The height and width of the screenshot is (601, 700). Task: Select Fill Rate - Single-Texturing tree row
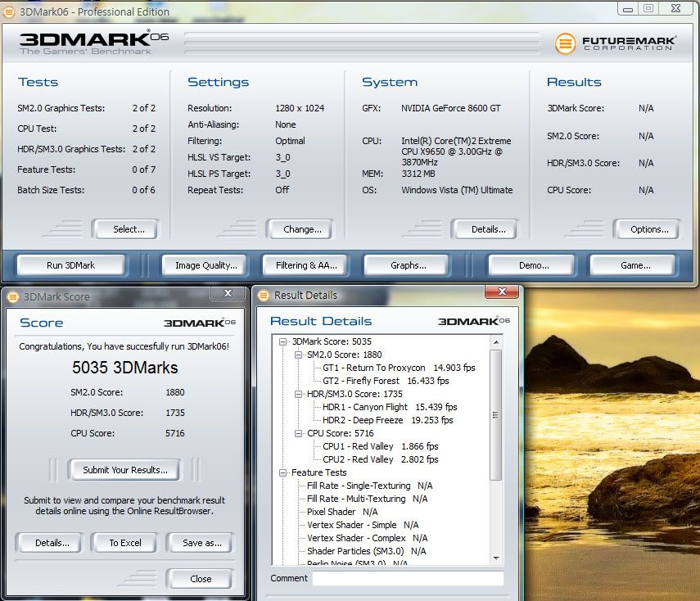tap(369, 486)
